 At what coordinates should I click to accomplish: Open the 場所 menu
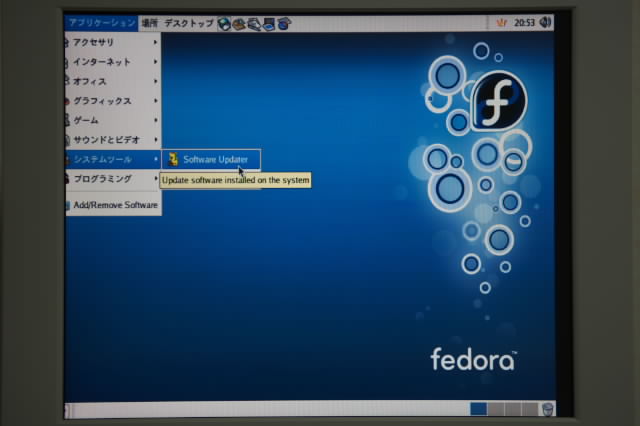point(149,23)
